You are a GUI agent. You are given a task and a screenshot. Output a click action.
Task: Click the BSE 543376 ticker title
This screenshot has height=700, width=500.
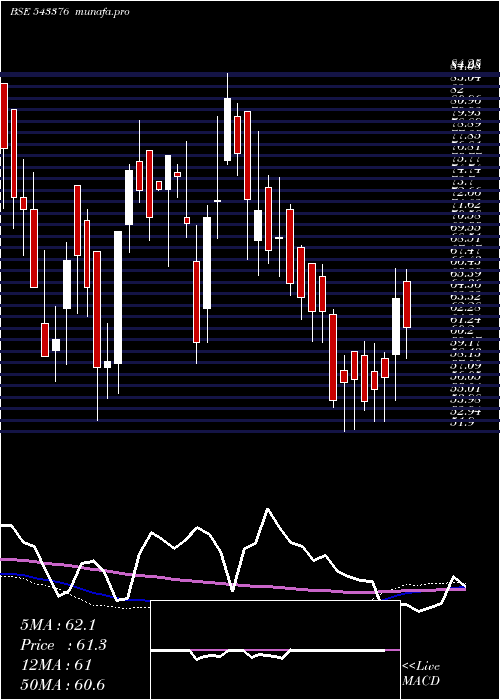click(x=39, y=12)
